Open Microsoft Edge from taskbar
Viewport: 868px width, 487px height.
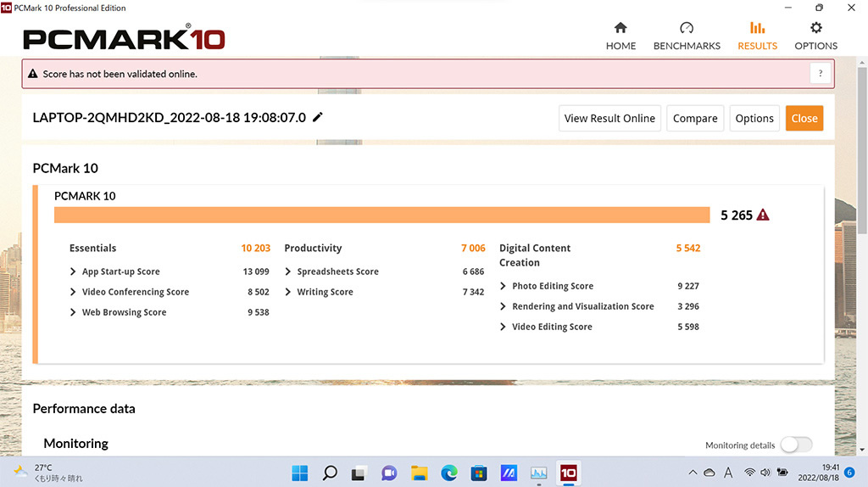[449, 473]
